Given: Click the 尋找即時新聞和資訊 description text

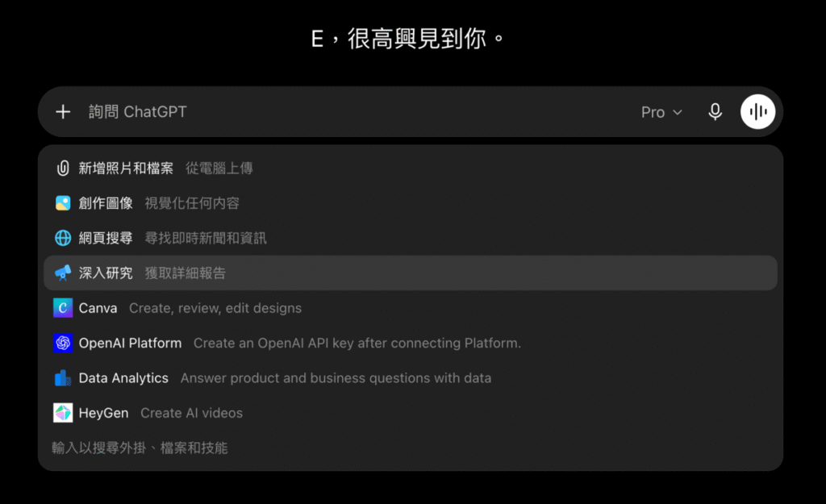Looking at the screenshot, I should click(206, 238).
